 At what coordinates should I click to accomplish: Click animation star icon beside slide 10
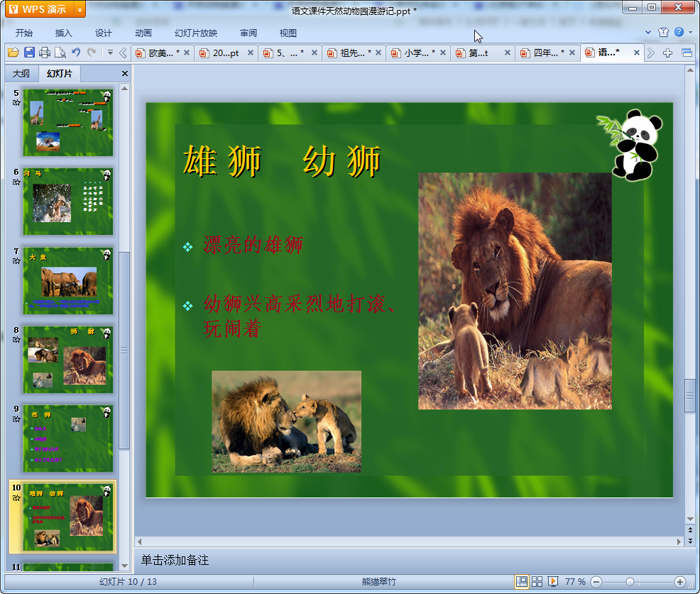(x=16, y=497)
